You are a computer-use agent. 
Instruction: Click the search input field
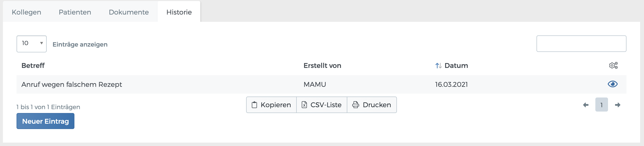[581, 44]
